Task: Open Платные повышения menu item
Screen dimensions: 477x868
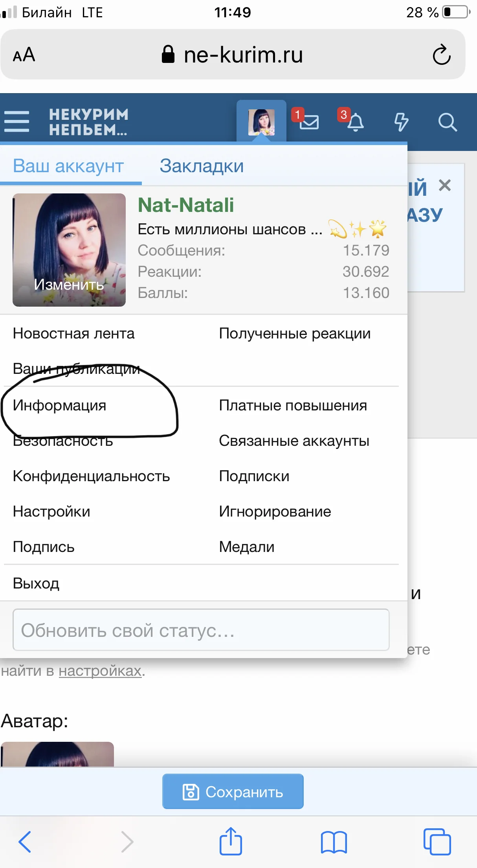Action: click(293, 405)
